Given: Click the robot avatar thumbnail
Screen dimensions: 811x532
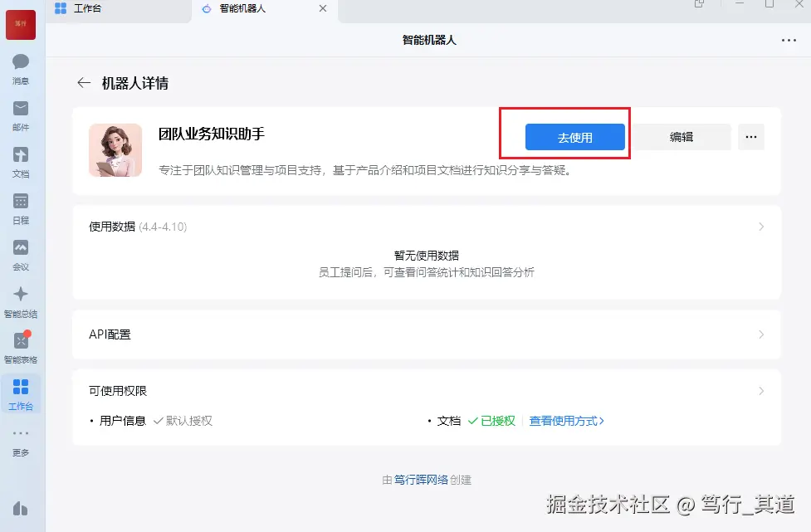Looking at the screenshot, I should [115, 150].
